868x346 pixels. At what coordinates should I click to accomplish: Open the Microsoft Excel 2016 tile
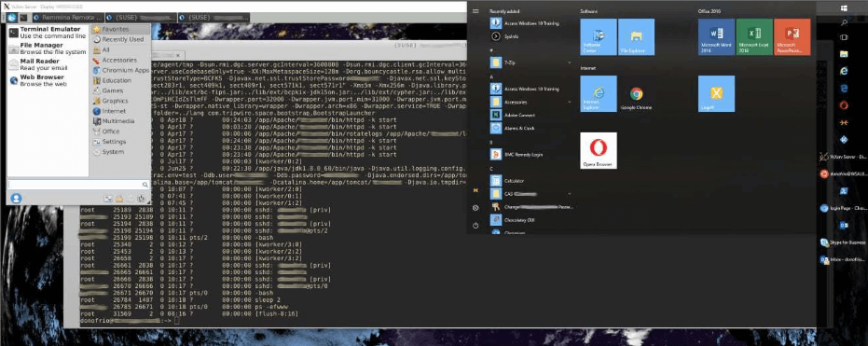(x=754, y=36)
